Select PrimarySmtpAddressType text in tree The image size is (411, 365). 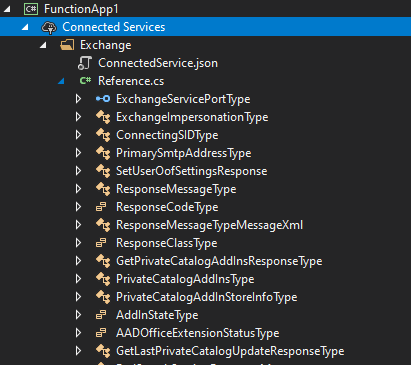point(184,153)
